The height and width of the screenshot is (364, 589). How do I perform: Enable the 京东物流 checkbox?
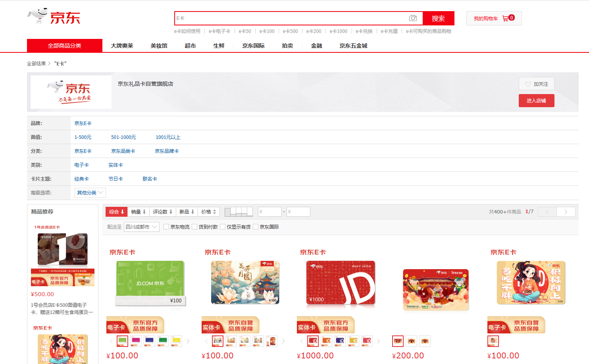pos(166,227)
